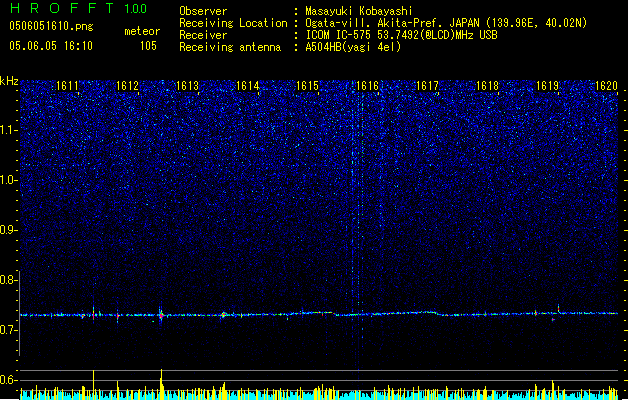Click the 0.9 kHz frequency axis label

click(8, 230)
